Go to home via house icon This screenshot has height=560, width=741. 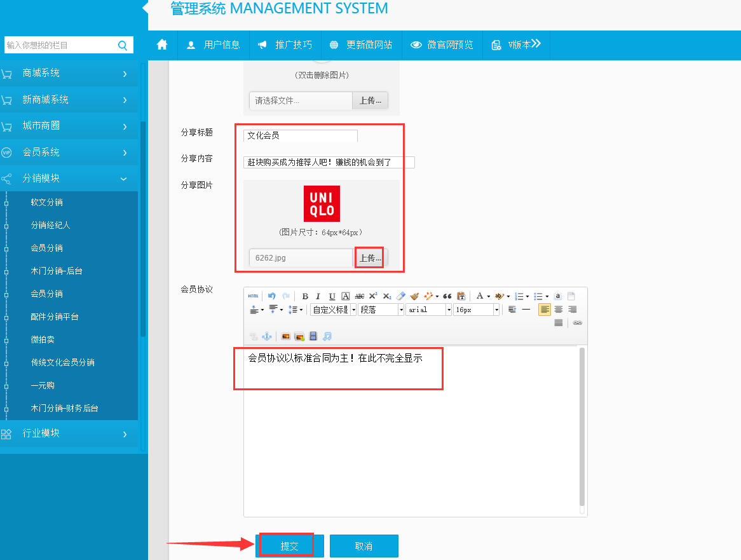[x=162, y=44]
